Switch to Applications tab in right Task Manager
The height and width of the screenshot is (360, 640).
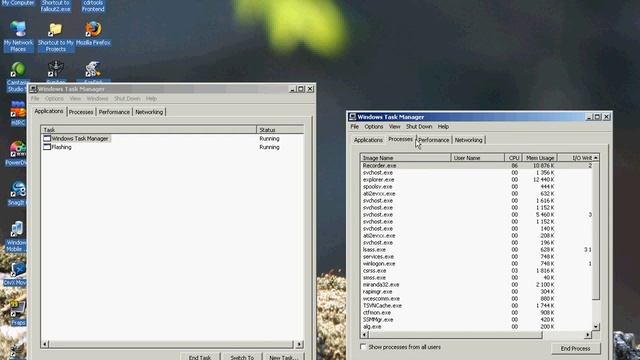368,140
